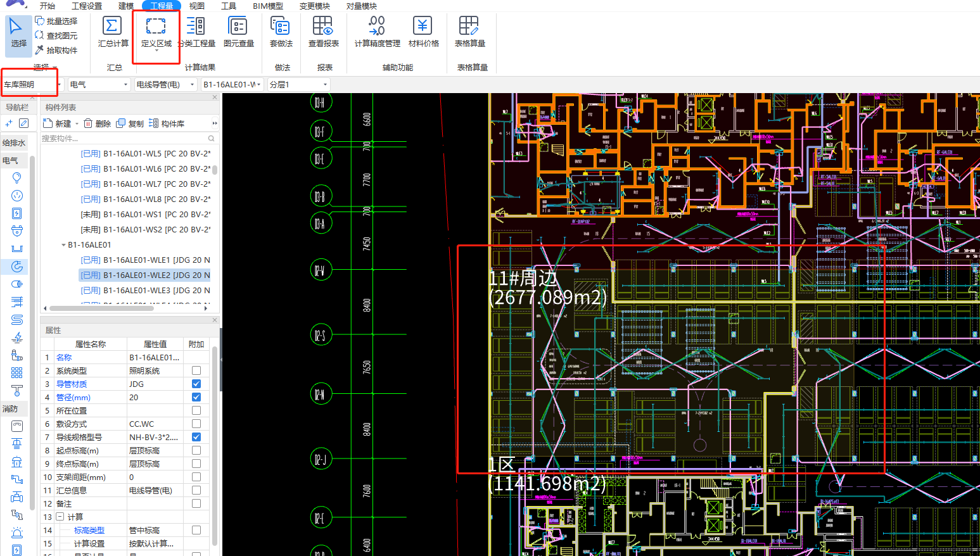
Task: Uncheck 管径(mm) 附加 checkbox
Action: tap(196, 397)
